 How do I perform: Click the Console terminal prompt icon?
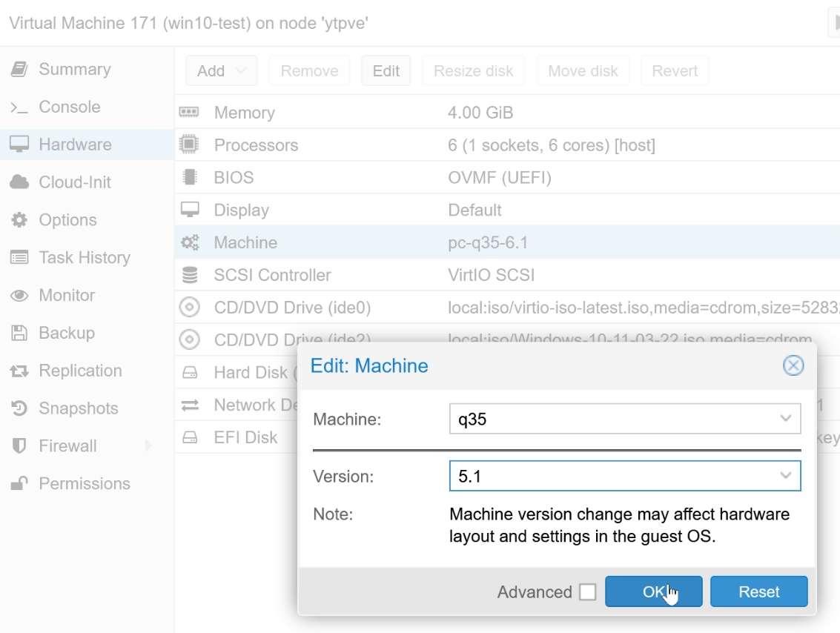(x=19, y=107)
